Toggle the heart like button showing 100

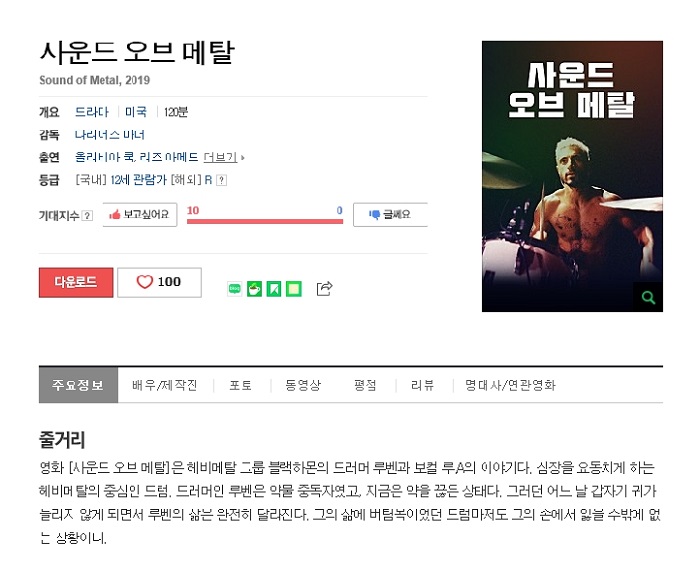pyautogui.click(x=159, y=282)
